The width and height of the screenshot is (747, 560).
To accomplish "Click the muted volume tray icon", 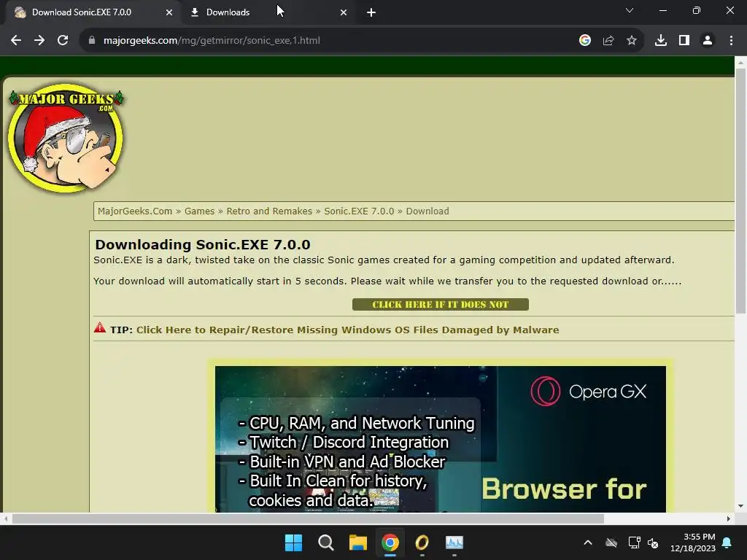I will coord(653,542).
